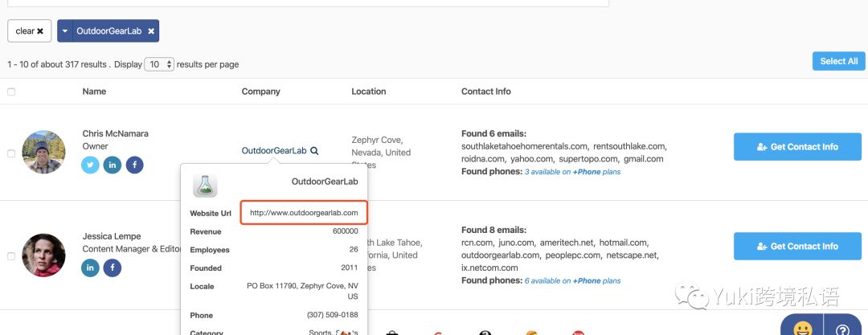The image size is (868, 335).
Task: Click the '3 available on +Phone plans' link
Action: 572,172
